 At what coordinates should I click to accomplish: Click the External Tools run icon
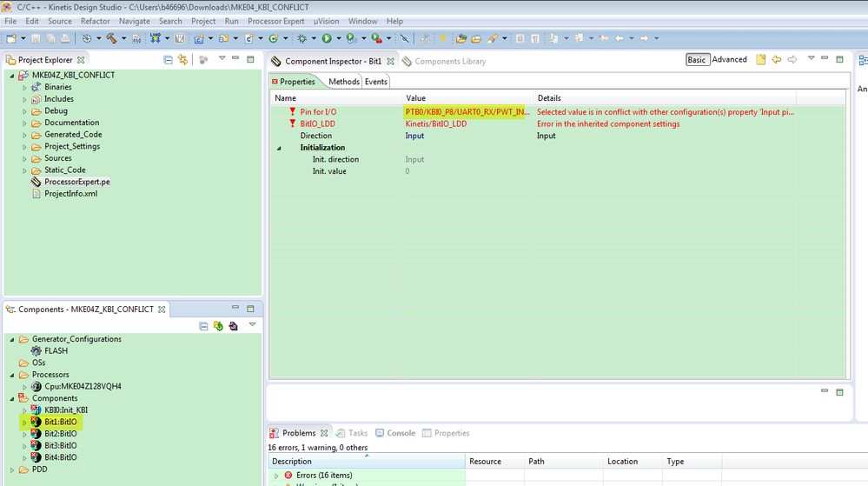[376, 38]
